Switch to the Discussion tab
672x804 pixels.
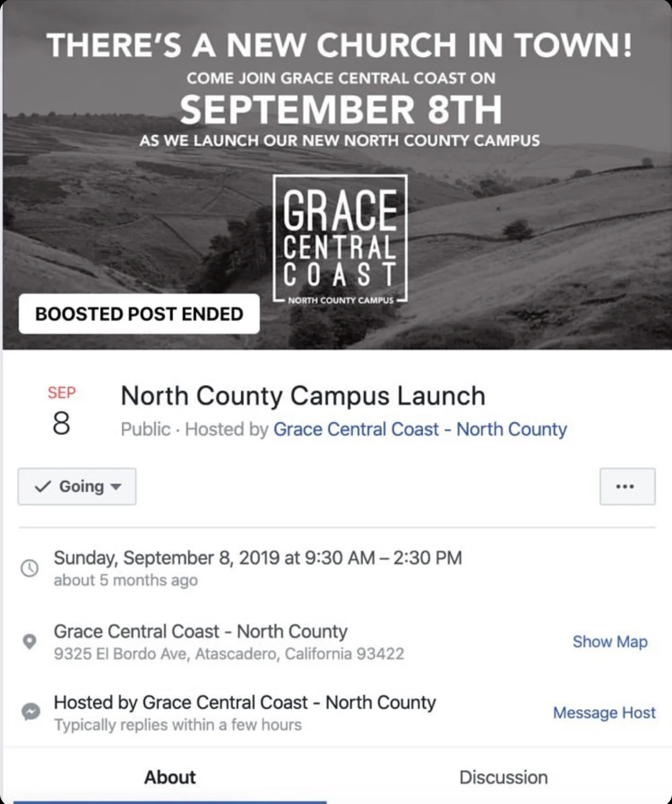coord(504,777)
